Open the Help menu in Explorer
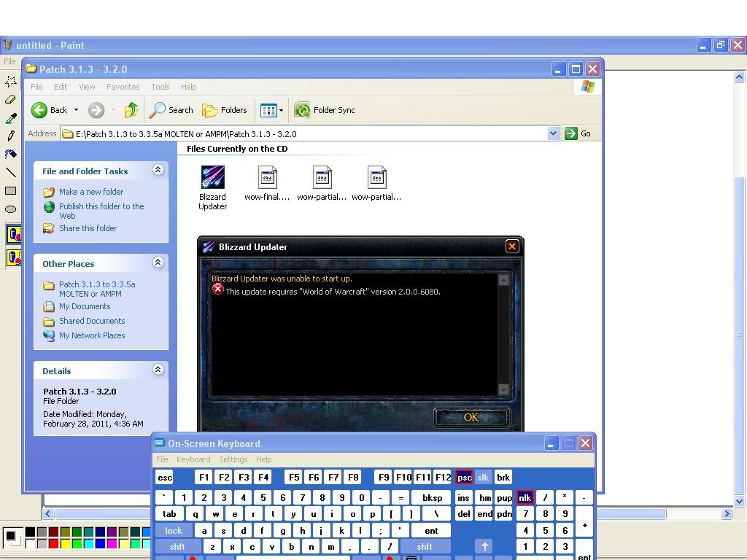This screenshot has width=747, height=560. (189, 87)
